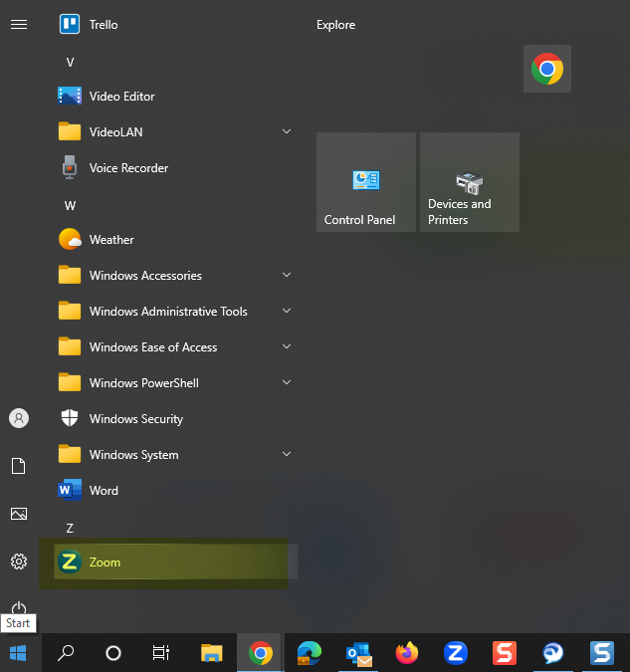The height and width of the screenshot is (672, 630).
Task: Launch Zoom from the app list
Action: click(x=176, y=561)
